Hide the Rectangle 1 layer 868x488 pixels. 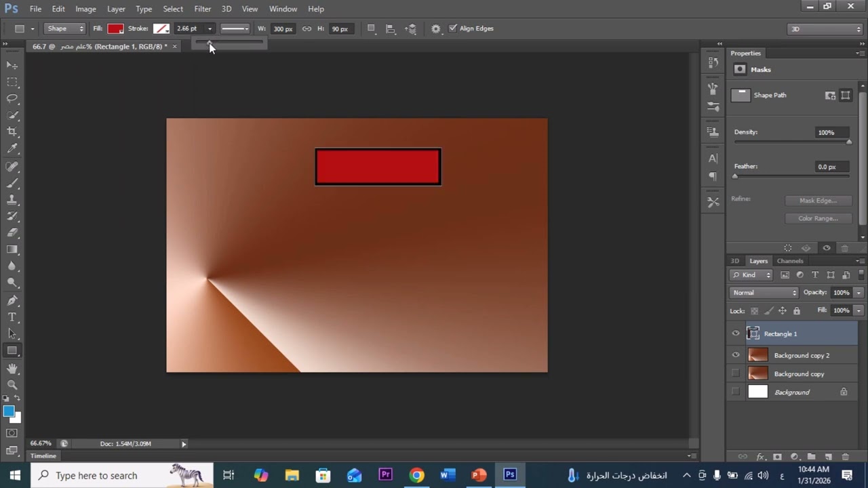point(736,333)
